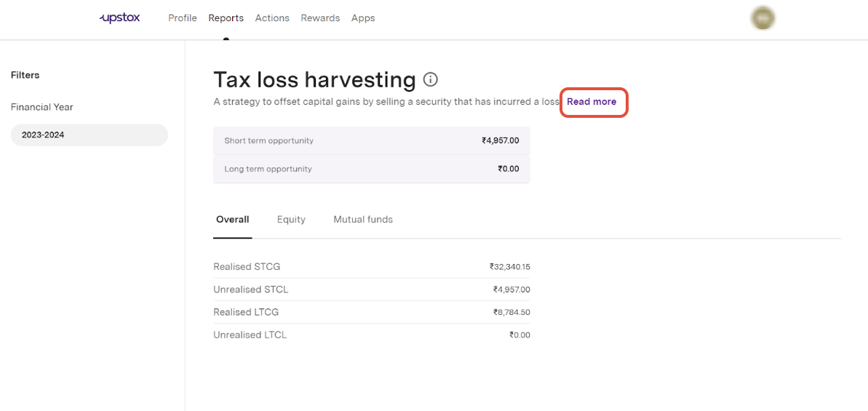The image size is (868, 411).
Task: Click the Long term opportunity row
Action: [371, 169]
